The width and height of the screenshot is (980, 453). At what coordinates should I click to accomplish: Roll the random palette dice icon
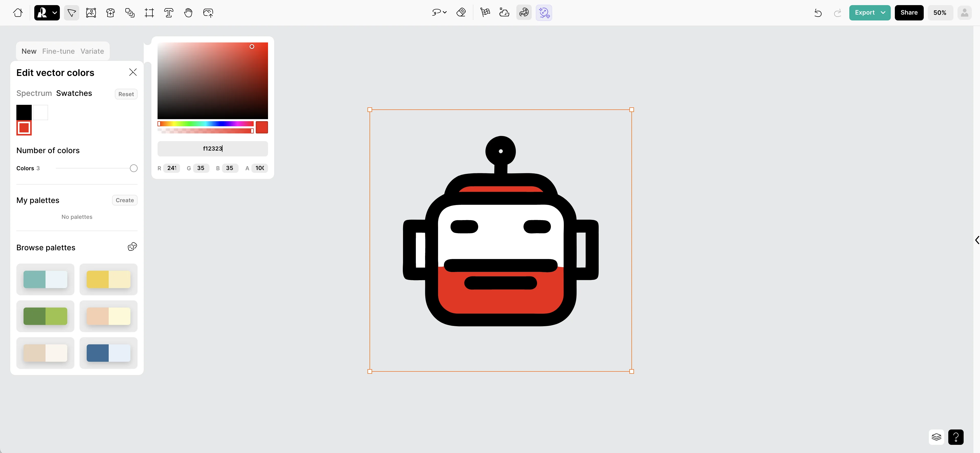[132, 247]
